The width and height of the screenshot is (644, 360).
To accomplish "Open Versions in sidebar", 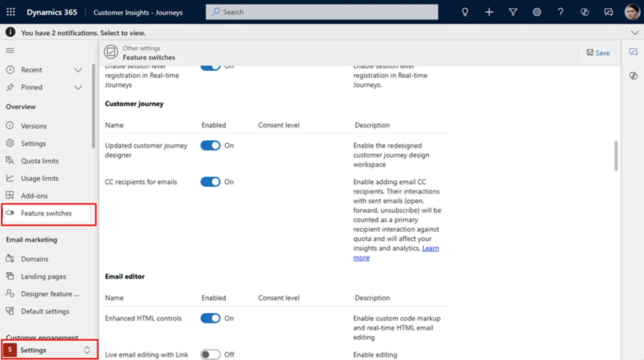I will click(x=34, y=126).
